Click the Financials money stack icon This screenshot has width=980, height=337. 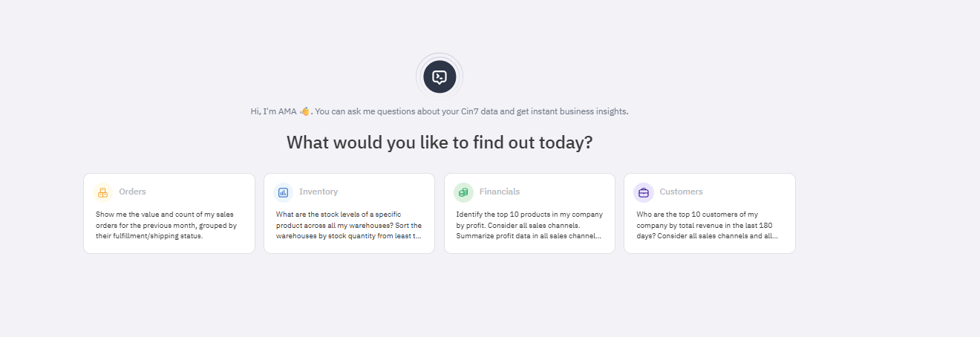[463, 192]
